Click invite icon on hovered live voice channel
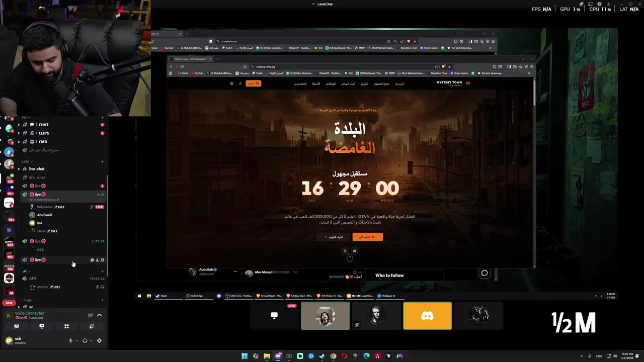This screenshot has height=362, width=644. [x=97, y=260]
